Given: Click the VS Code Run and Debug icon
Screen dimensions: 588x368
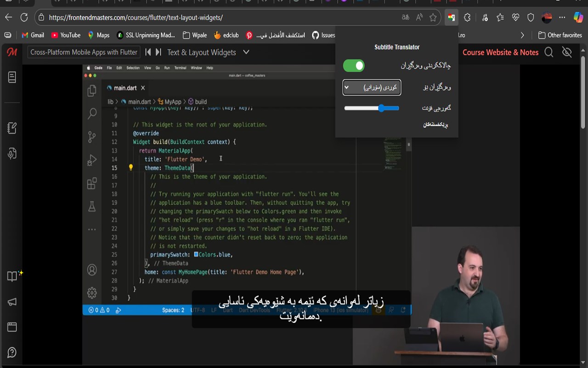Looking at the screenshot, I should click(x=92, y=160).
